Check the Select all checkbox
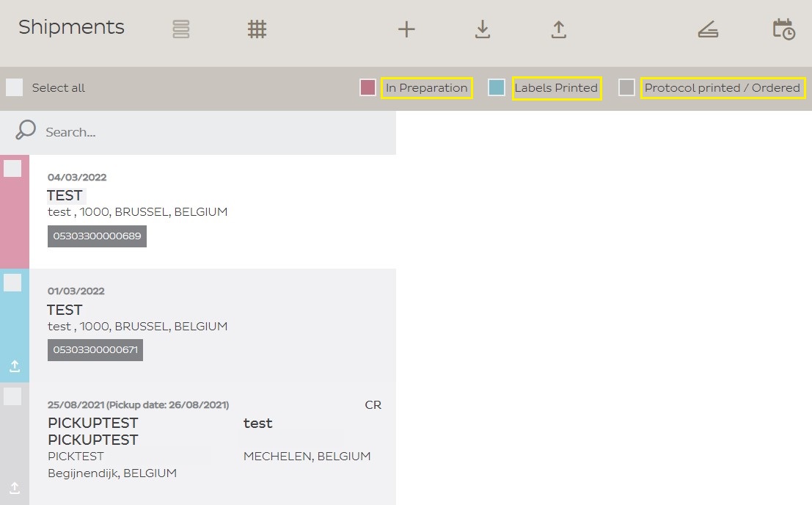The width and height of the screenshot is (812, 505). coord(15,88)
